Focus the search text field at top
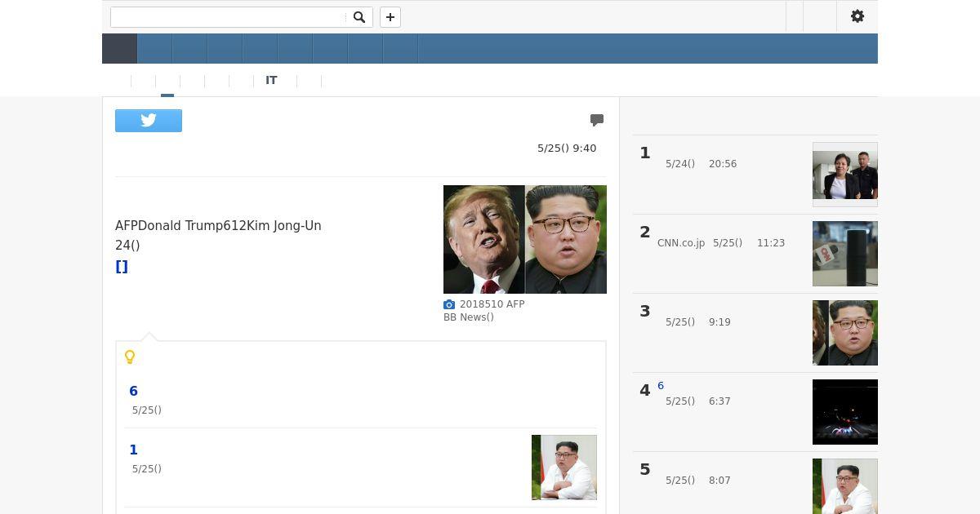This screenshot has height=514, width=980. 229,17
